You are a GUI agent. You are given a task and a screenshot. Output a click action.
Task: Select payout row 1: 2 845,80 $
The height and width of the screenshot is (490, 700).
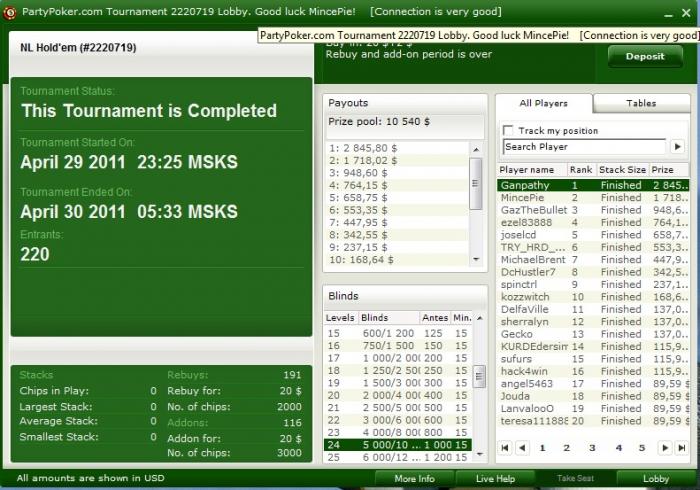(397, 148)
